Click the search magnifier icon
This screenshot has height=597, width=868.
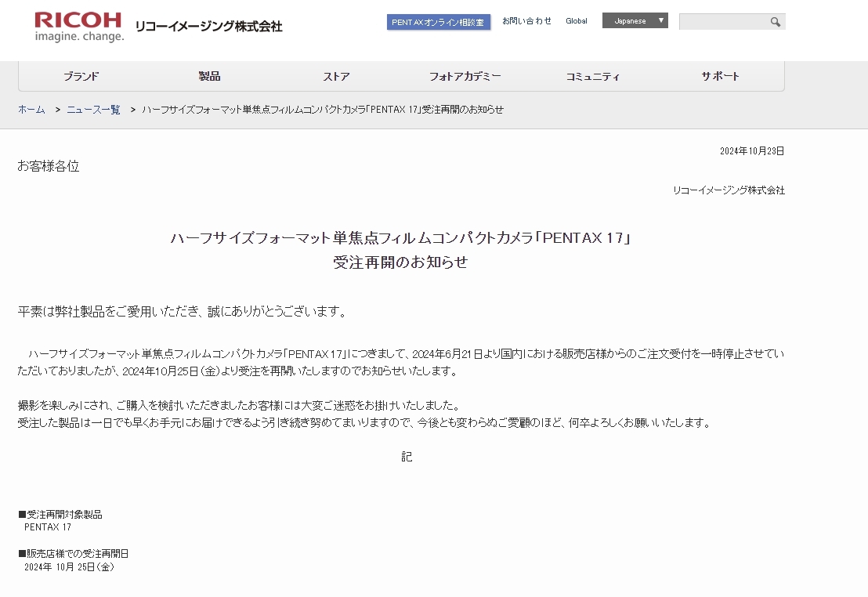776,22
